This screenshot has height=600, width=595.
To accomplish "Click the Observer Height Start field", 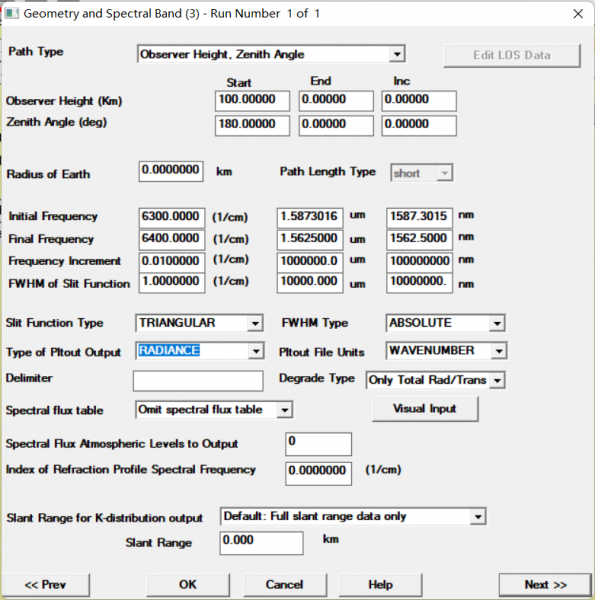I will pyautogui.click(x=252, y=101).
